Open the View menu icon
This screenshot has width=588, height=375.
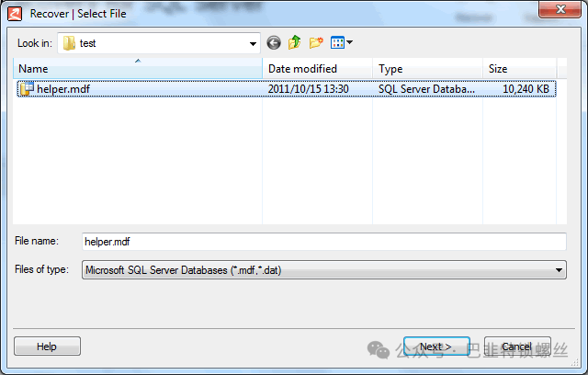click(x=337, y=42)
